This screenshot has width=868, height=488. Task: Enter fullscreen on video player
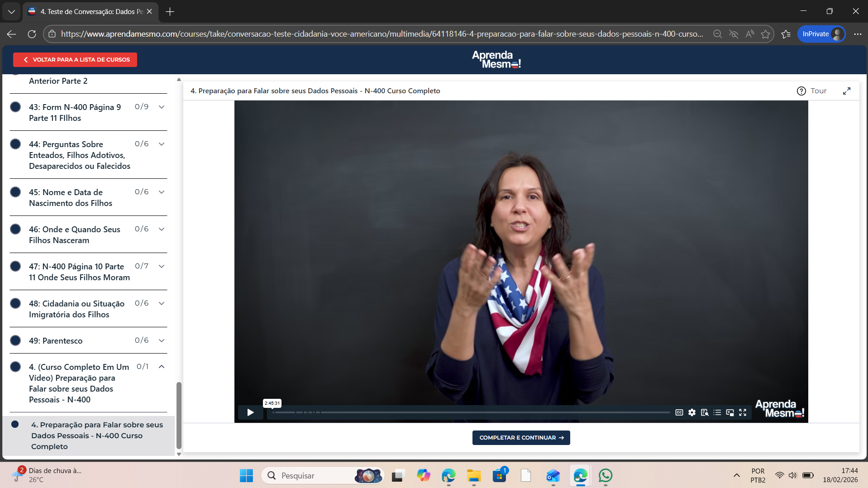coord(743,412)
